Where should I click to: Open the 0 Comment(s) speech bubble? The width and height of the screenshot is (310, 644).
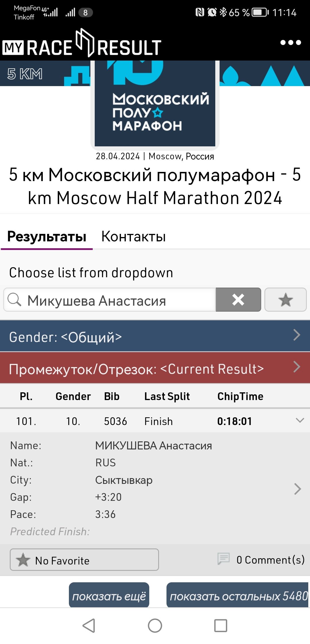(224, 559)
